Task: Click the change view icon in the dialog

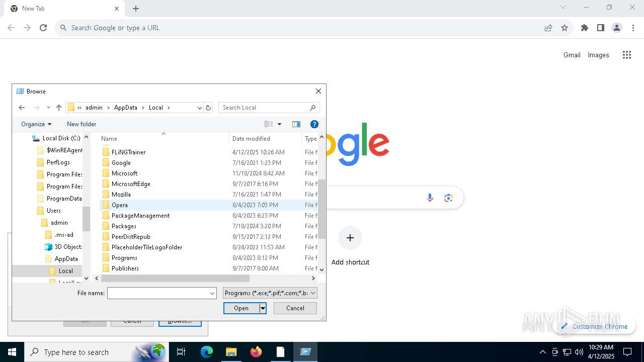Action: pos(269,124)
